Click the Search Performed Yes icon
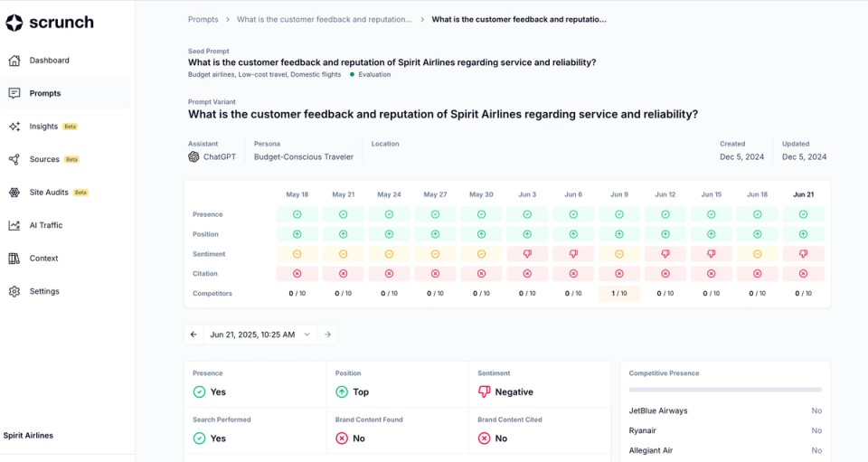The image size is (868, 462). [x=199, y=438]
